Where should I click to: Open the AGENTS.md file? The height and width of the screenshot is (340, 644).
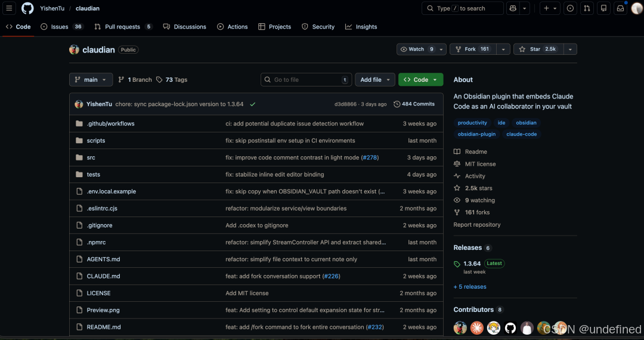[x=104, y=259]
